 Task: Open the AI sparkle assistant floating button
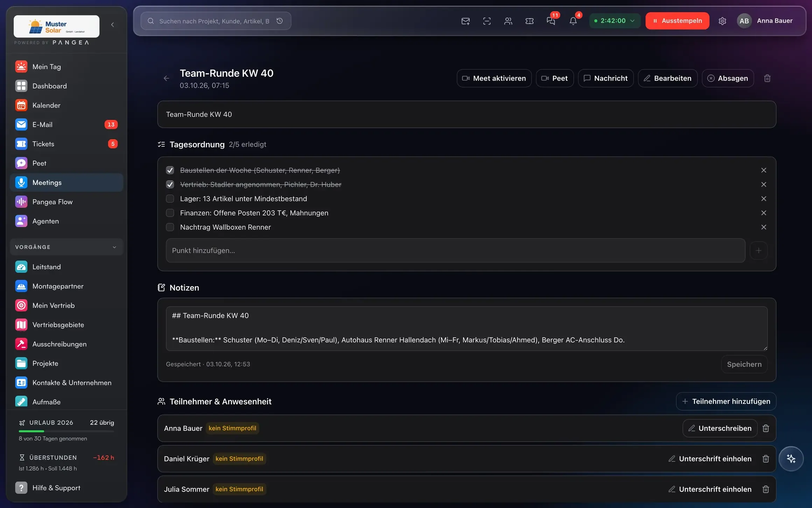click(x=791, y=459)
